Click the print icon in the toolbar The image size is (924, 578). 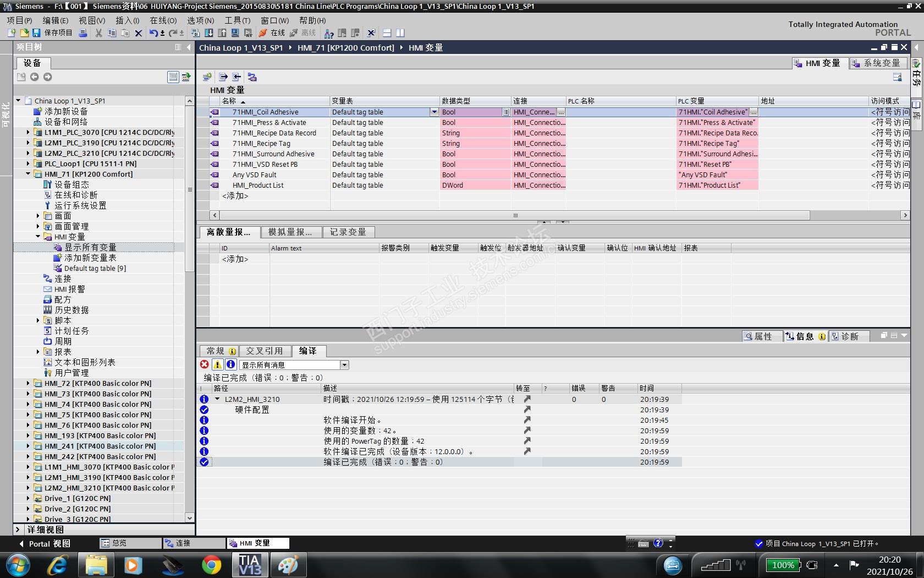click(83, 33)
